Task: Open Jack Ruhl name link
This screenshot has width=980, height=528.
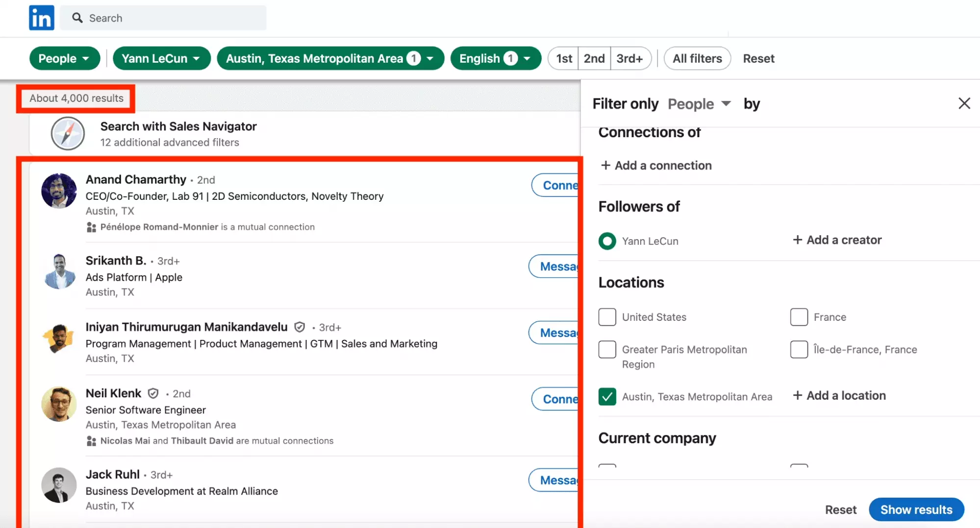Action: click(x=112, y=475)
